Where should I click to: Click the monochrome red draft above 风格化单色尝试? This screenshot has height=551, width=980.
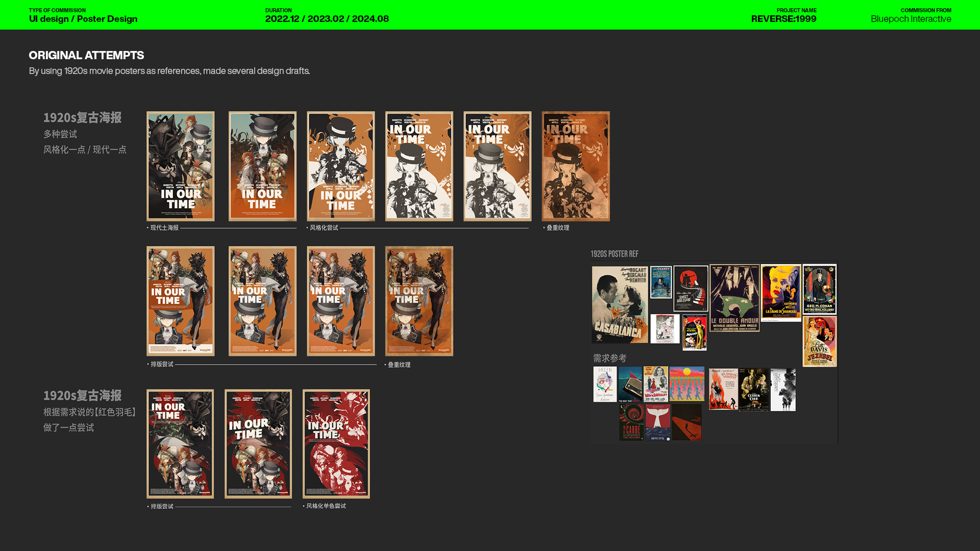pyautogui.click(x=336, y=444)
